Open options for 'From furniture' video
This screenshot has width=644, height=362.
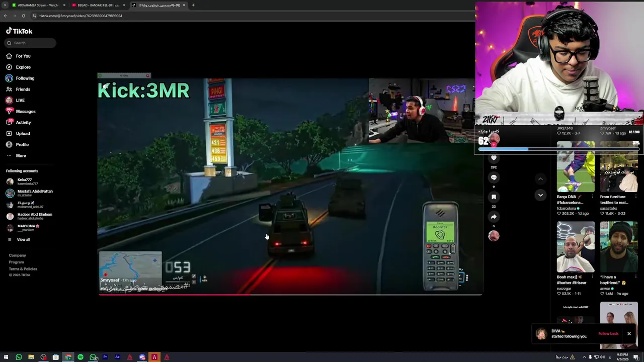(637, 197)
